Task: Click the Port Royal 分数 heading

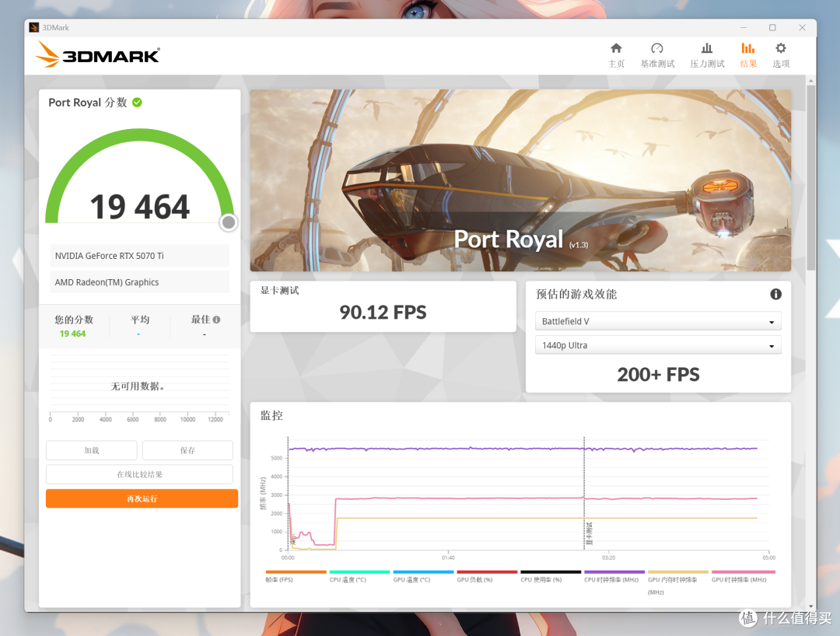Action: point(88,103)
